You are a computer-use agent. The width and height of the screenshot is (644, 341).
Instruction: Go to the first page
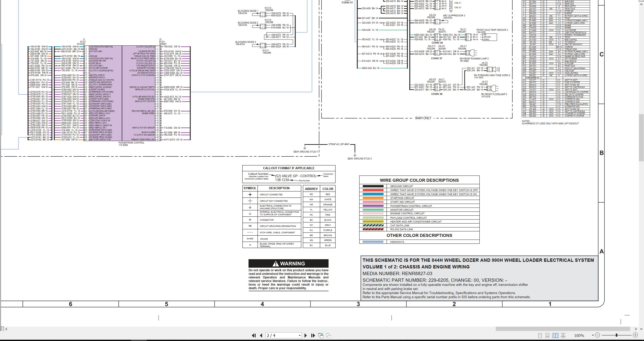click(254, 335)
